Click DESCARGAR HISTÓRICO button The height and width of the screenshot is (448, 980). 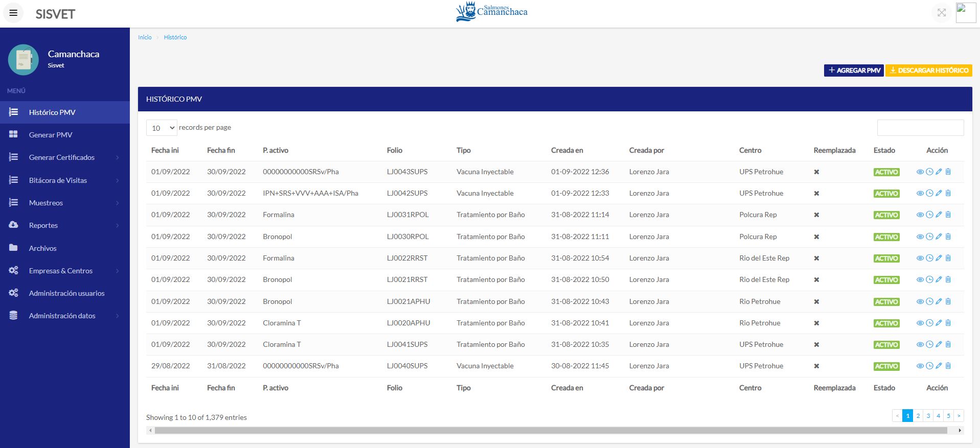929,70
